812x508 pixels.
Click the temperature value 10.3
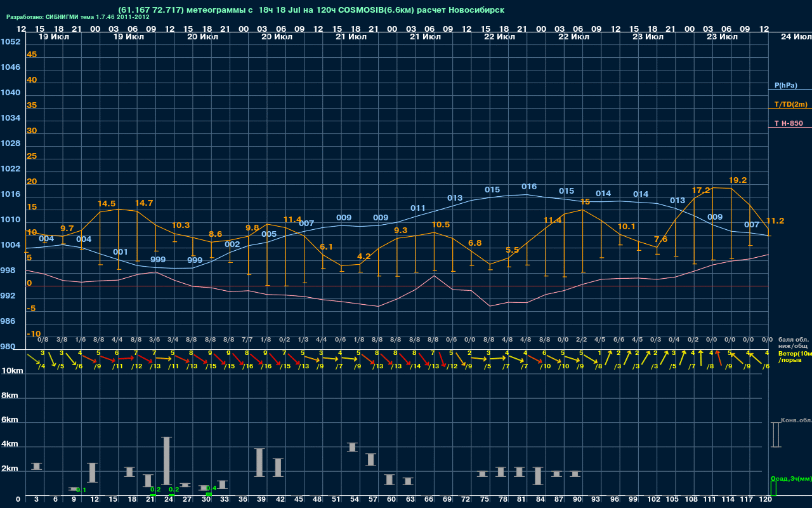click(x=181, y=225)
